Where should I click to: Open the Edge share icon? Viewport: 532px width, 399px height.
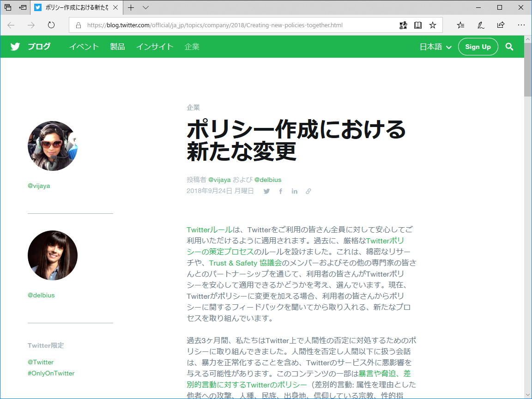pyautogui.click(x=501, y=25)
